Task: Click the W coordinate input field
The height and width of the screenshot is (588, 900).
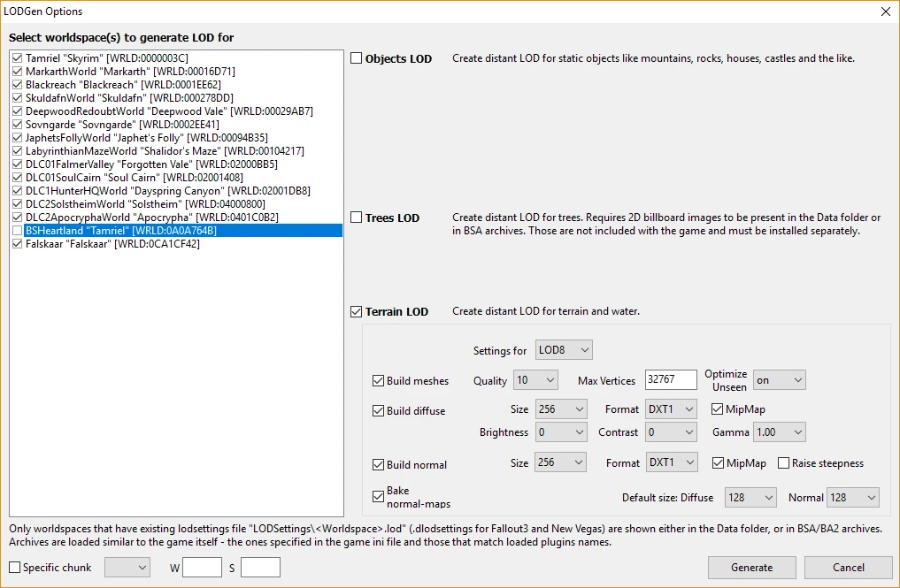Action: [202, 568]
